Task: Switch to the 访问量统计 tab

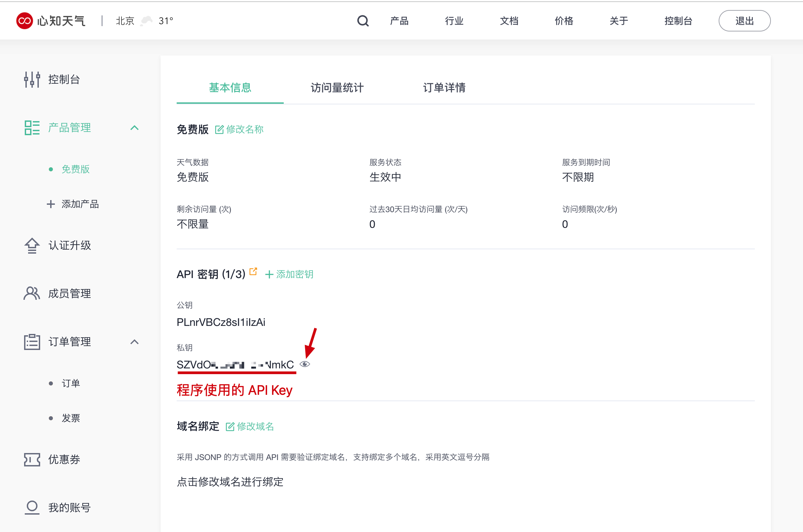Action: point(337,88)
